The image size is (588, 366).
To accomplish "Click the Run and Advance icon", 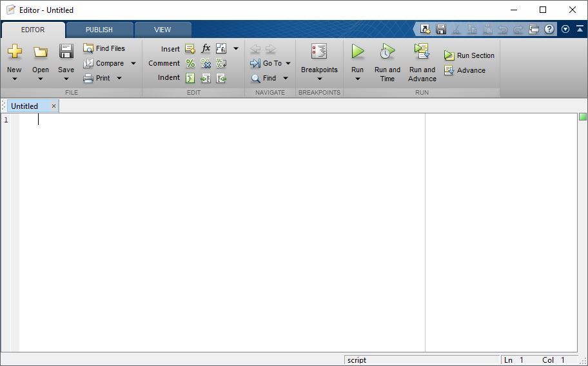I will pyautogui.click(x=422, y=52).
